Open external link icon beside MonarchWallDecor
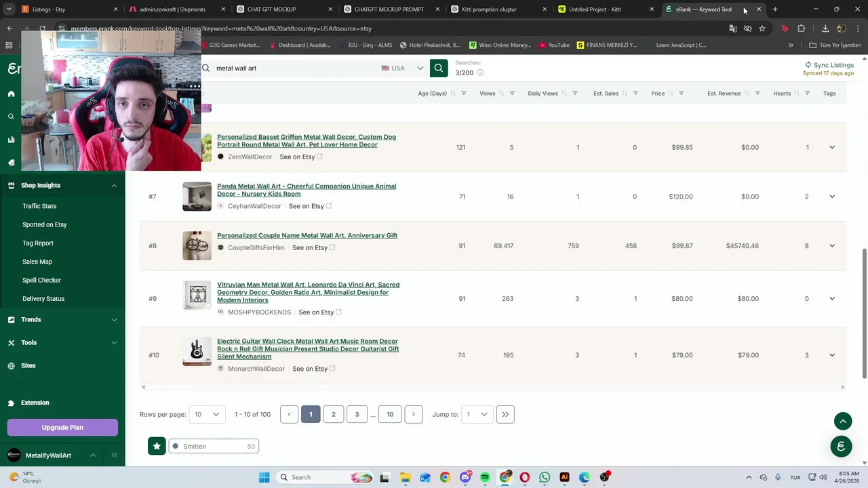Screen dimensions: 868x488 332,369
